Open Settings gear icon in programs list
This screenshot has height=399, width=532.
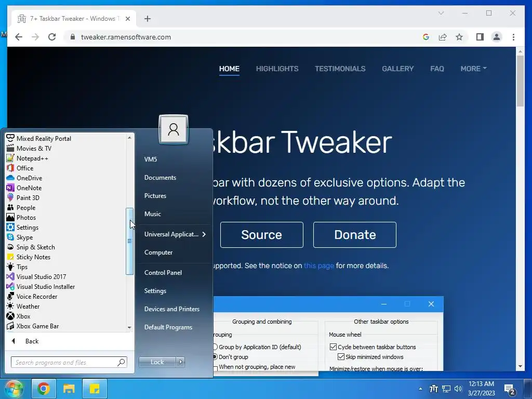coord(10,228)
